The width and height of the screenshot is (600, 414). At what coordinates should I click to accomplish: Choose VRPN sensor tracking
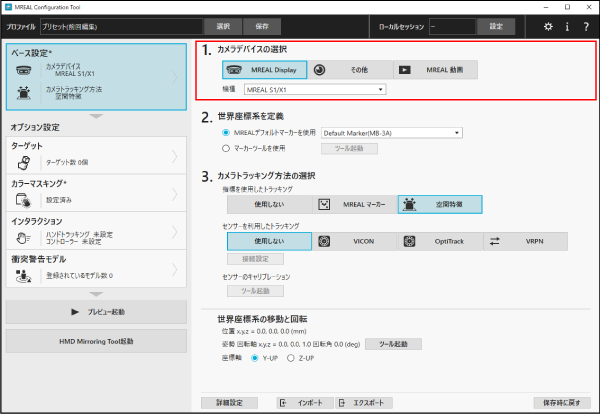pyautogui.click(x=525, y=241)
